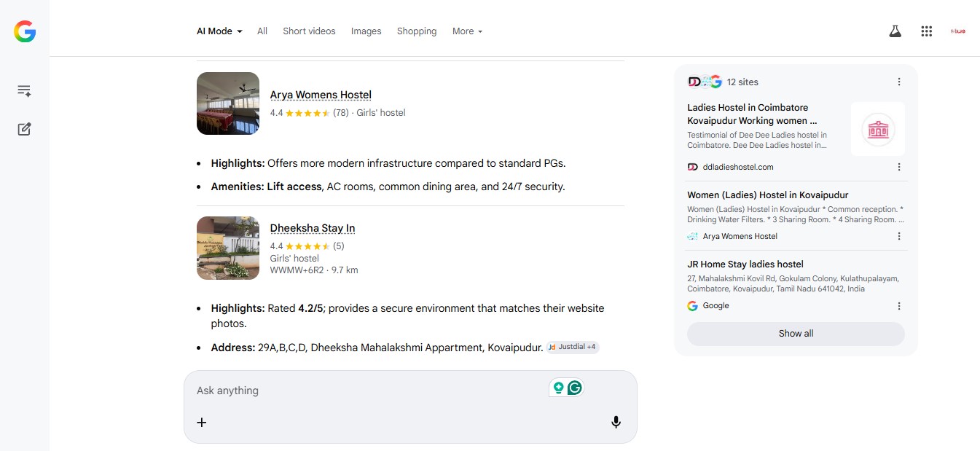This screenshot has width=980, height=451.
Task: Click the green lightbulb suggestion icon
Action: pyautogui.click(x=559, y=388)
